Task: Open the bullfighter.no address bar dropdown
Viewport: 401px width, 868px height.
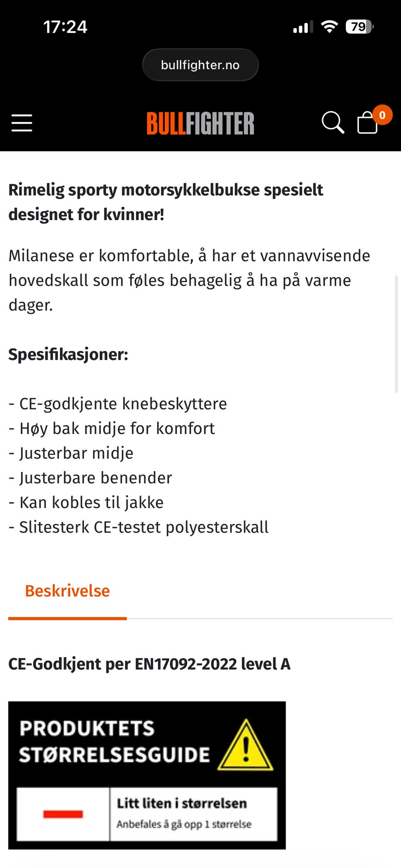Action: [x=200, y=65]
